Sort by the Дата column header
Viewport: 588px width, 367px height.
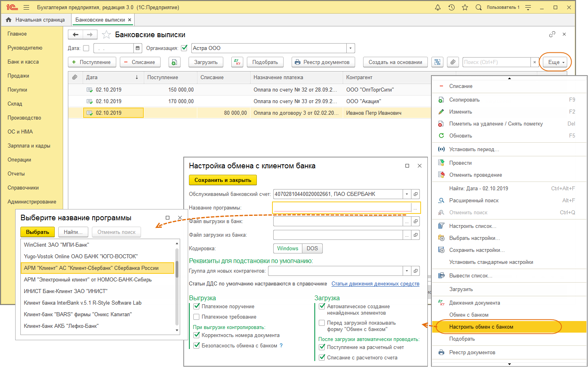pos(113,77)
